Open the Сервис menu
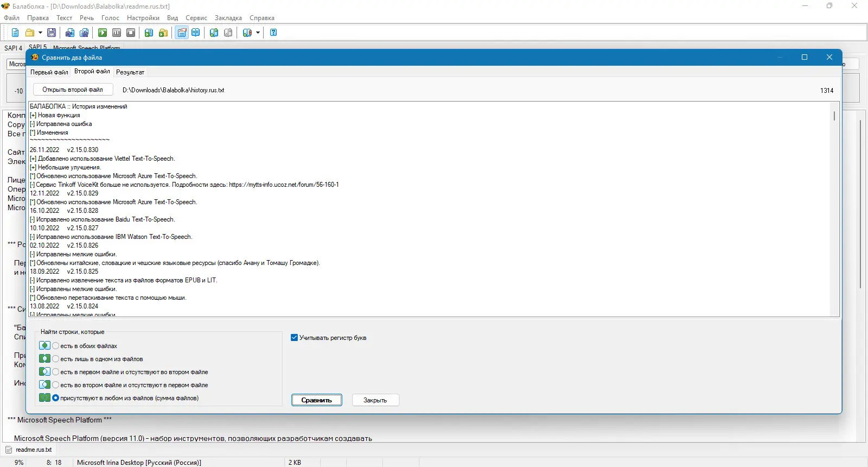This screenshot has width=868, height=467. [x=196, y=18]
